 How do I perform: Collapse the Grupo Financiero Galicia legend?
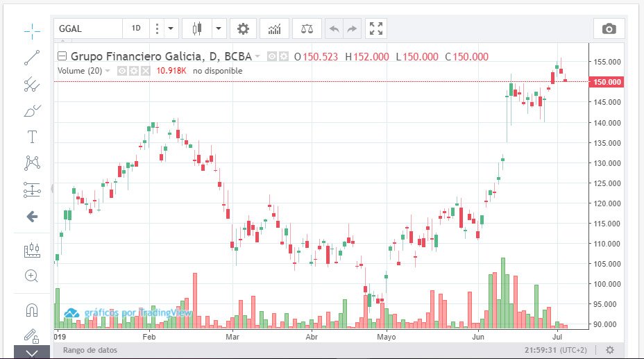(62, 57)
